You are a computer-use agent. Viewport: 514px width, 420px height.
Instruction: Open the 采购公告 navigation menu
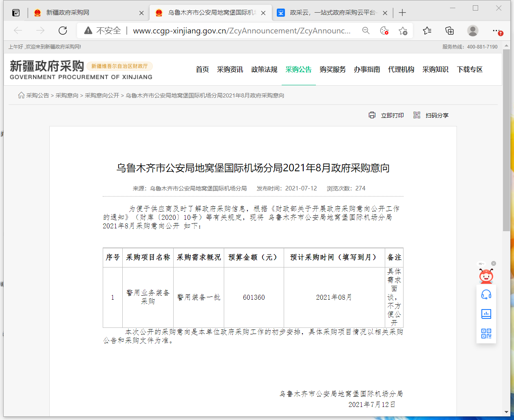(298, 69)
